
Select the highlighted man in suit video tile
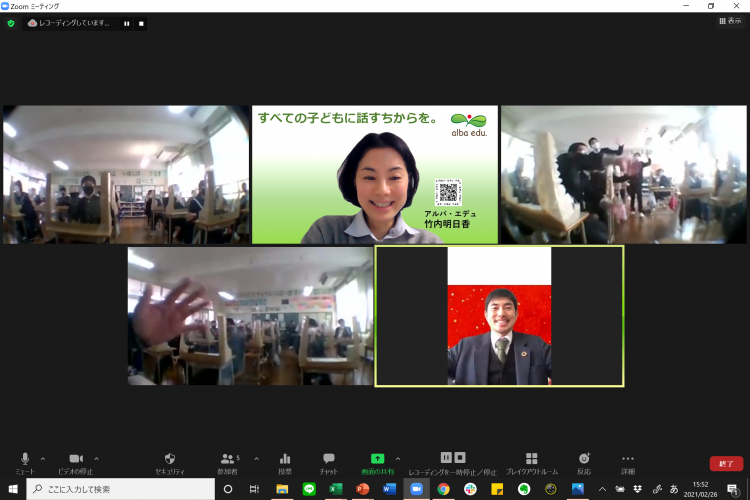coord(499,316)
